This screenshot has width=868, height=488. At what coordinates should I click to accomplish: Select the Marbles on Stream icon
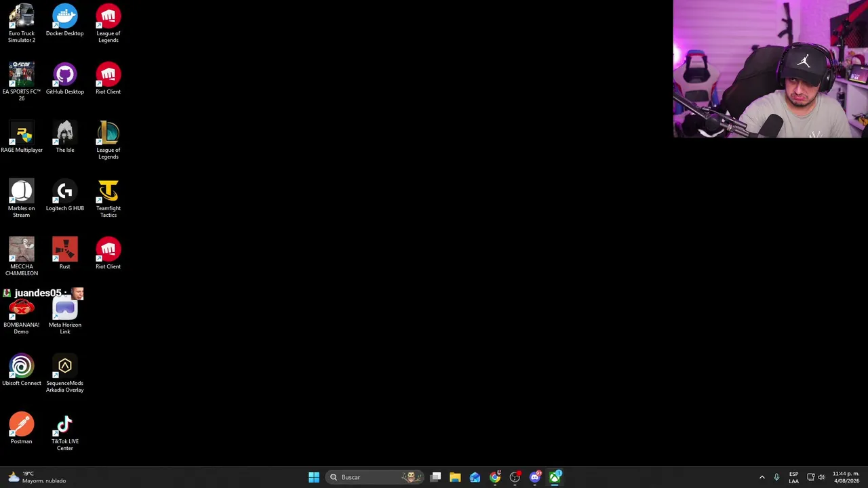22,199
